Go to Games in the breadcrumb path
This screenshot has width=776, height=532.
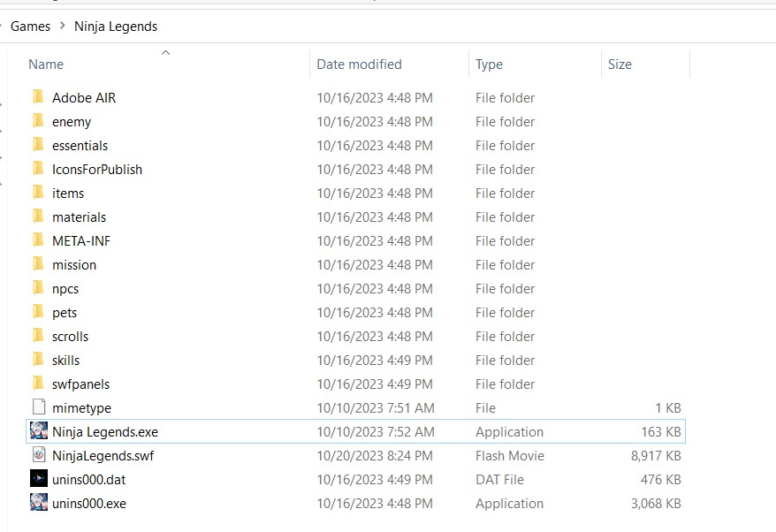pos(30,27)
